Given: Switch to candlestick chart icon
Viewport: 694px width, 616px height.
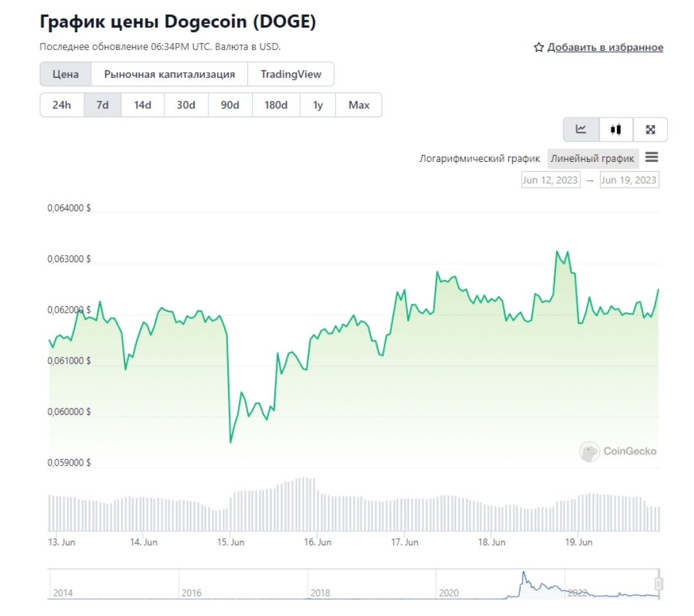Looking at the screenshot, I should pyautogui.click(x=616, y=129).
